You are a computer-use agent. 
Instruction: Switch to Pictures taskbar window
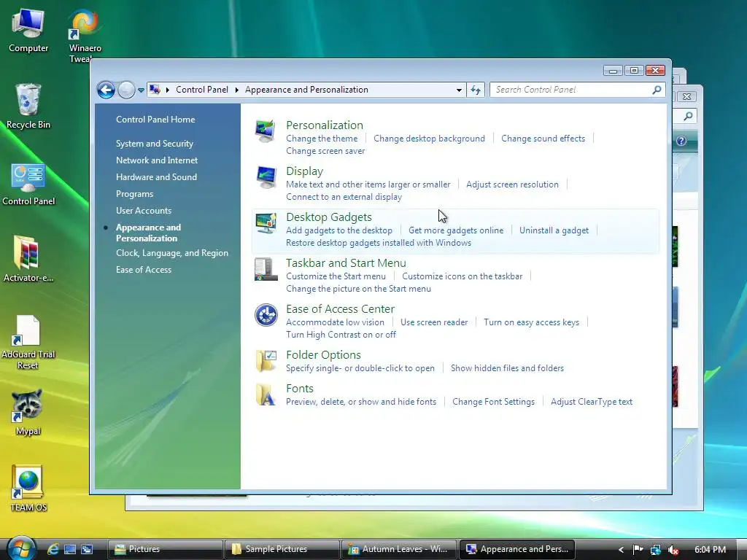coord(166,549)
